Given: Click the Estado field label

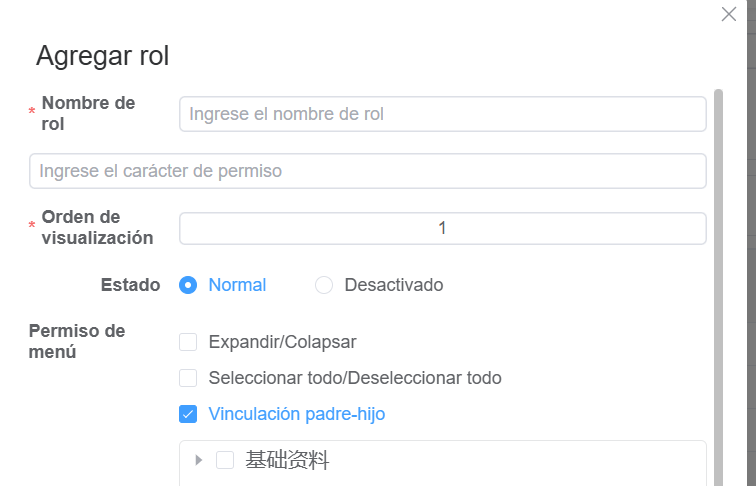Looking at the screenshot, I should click(x=130, y=285).
